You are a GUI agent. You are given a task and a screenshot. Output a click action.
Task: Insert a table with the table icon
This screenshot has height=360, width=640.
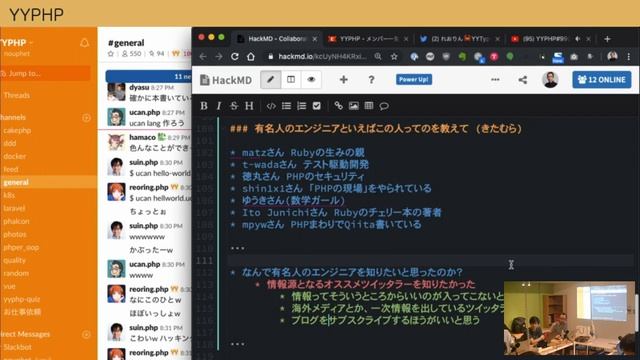click(x=369, y=106)
